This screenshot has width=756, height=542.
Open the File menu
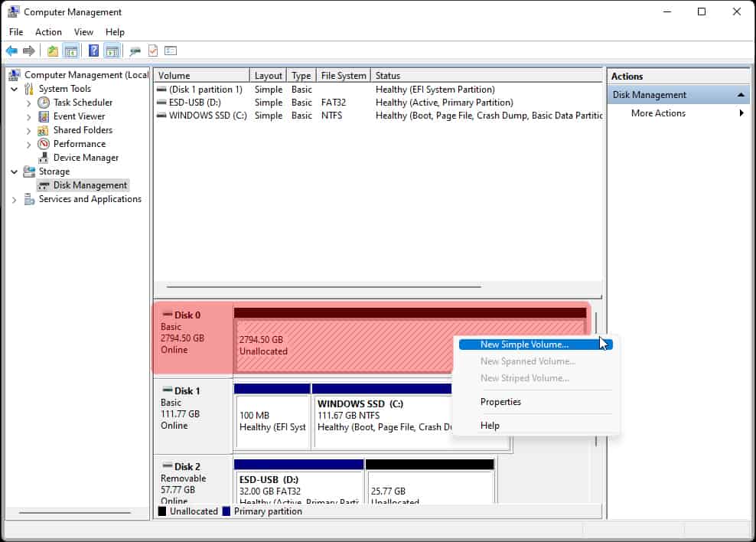coord(16,32)
